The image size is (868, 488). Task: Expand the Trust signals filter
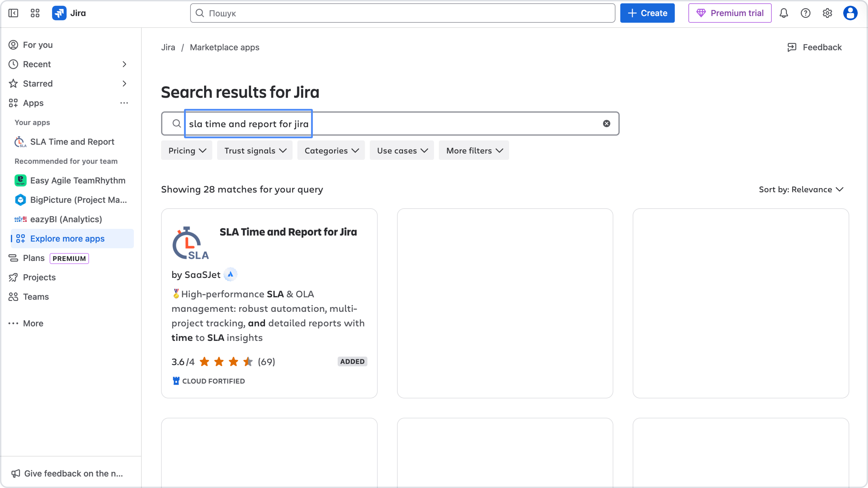coord(255,150)
